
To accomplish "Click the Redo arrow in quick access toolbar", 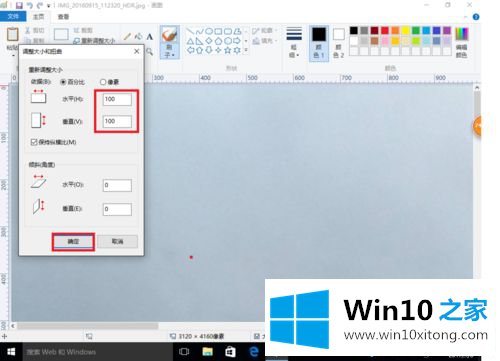I will [x=40, y=5].
